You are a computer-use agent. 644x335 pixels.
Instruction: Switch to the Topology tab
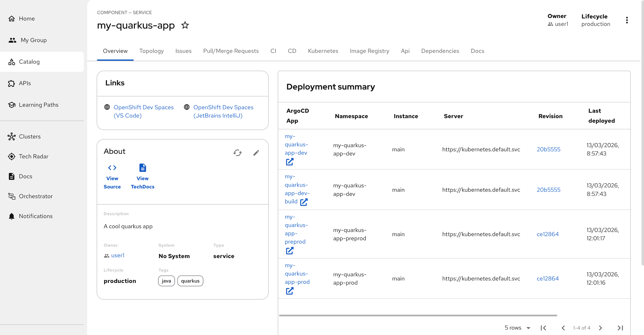point(151,51)
